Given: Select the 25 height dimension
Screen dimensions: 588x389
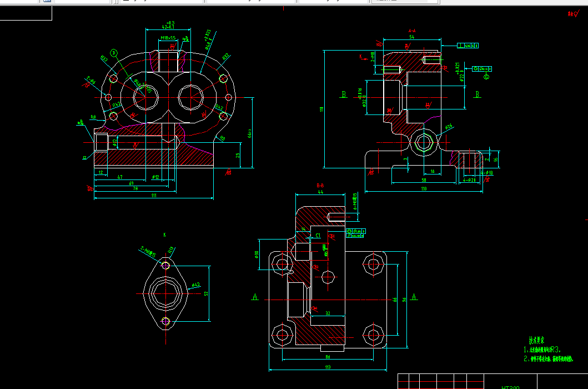Looking at the screenshot, I should pos(238,155).
